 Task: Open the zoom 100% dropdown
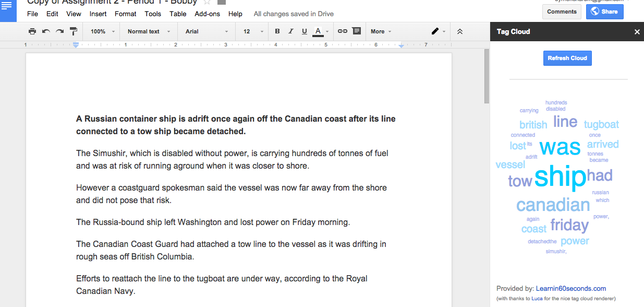tap(103, 31)
